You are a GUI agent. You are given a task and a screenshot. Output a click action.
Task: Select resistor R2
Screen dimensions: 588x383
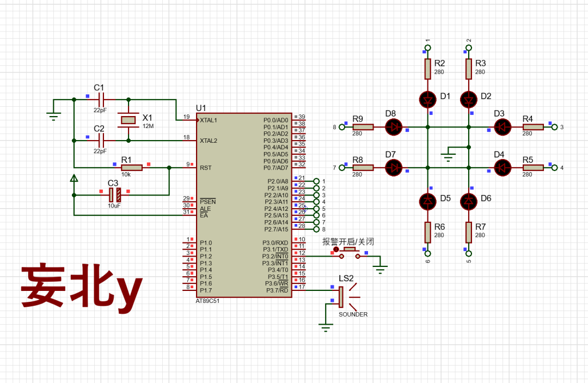427,69
